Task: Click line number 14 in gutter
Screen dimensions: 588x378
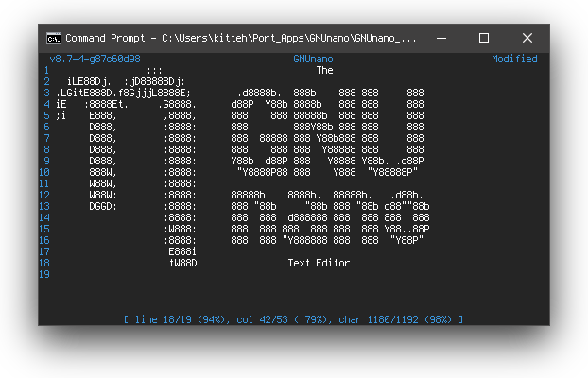Action: pyautogui.click(x=44, y=217)
